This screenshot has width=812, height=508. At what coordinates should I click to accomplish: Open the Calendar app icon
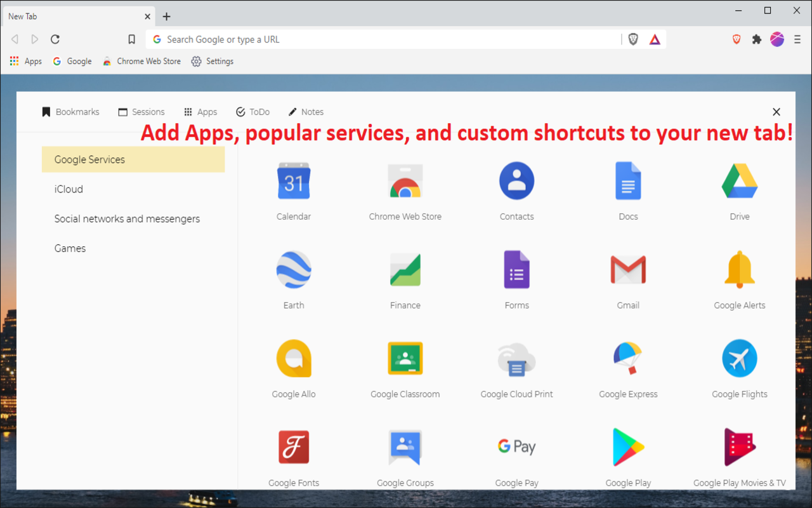tap(294, 181)
